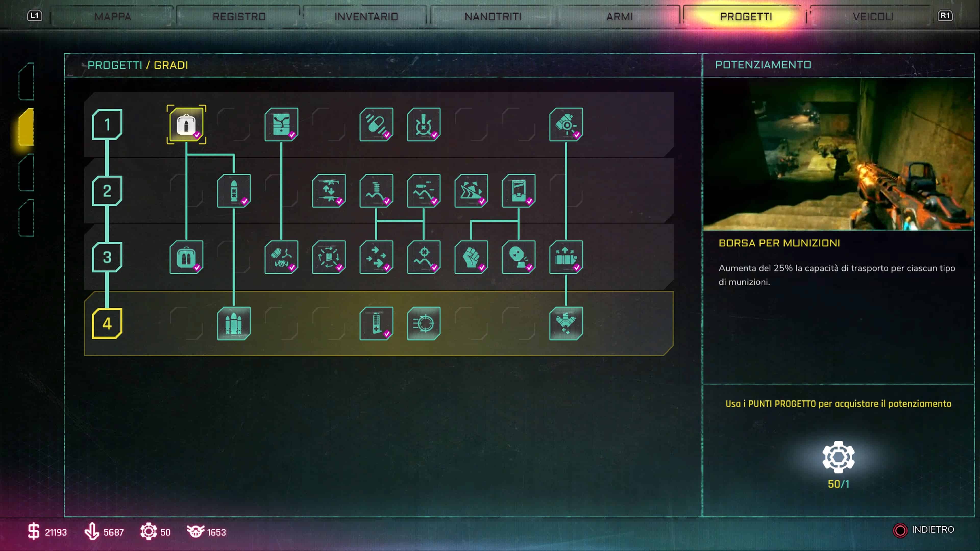Select the clenched fist upgrade icon

[471, 257]
